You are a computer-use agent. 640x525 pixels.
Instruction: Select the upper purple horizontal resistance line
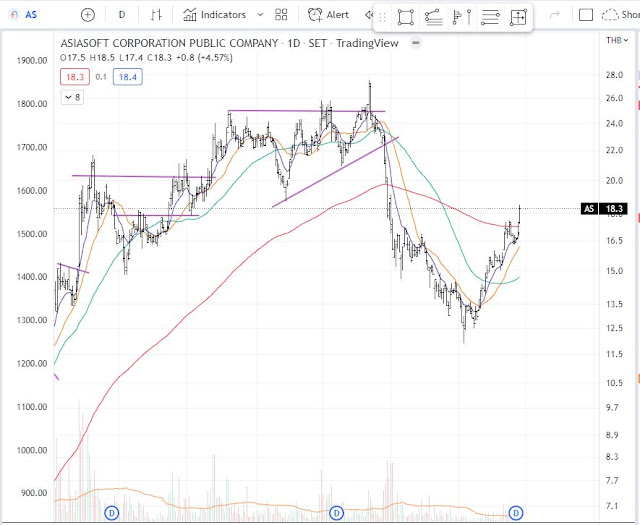307,111
